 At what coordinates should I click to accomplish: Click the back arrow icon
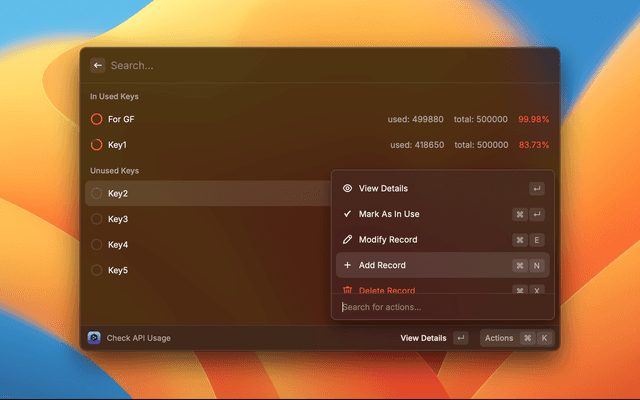[98, 65]
